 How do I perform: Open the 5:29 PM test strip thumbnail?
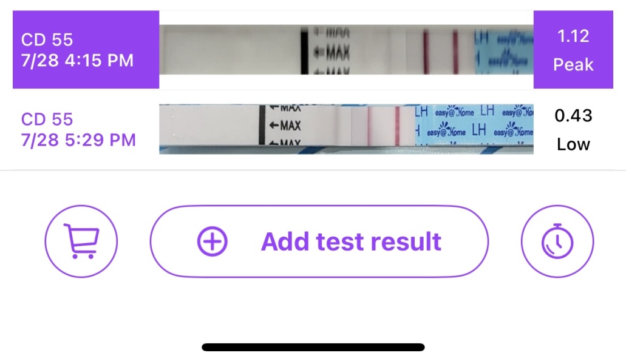point(346,129)
